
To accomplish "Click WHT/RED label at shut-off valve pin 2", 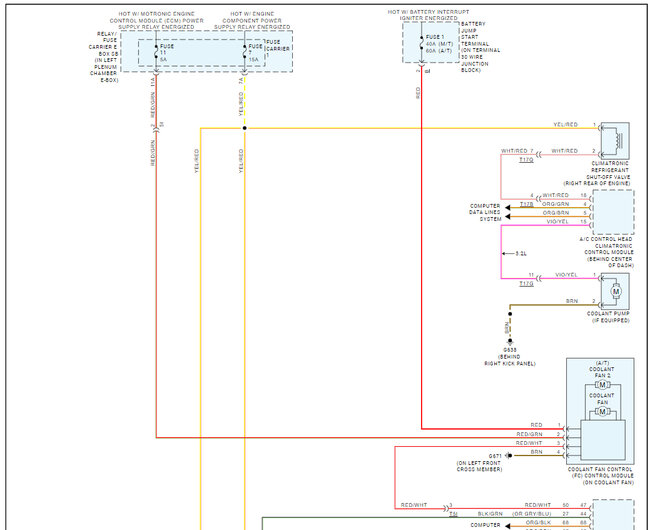I will tap(564, 151).
